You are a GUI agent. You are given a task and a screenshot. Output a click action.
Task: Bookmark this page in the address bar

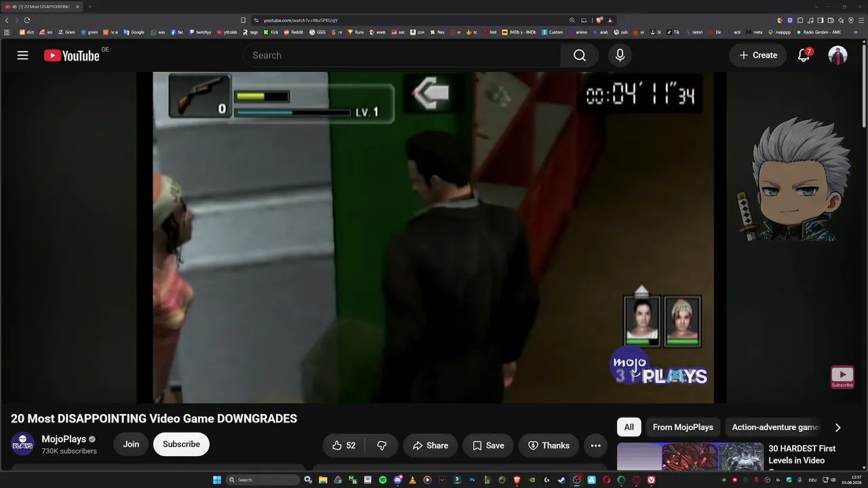coord(243,20)
